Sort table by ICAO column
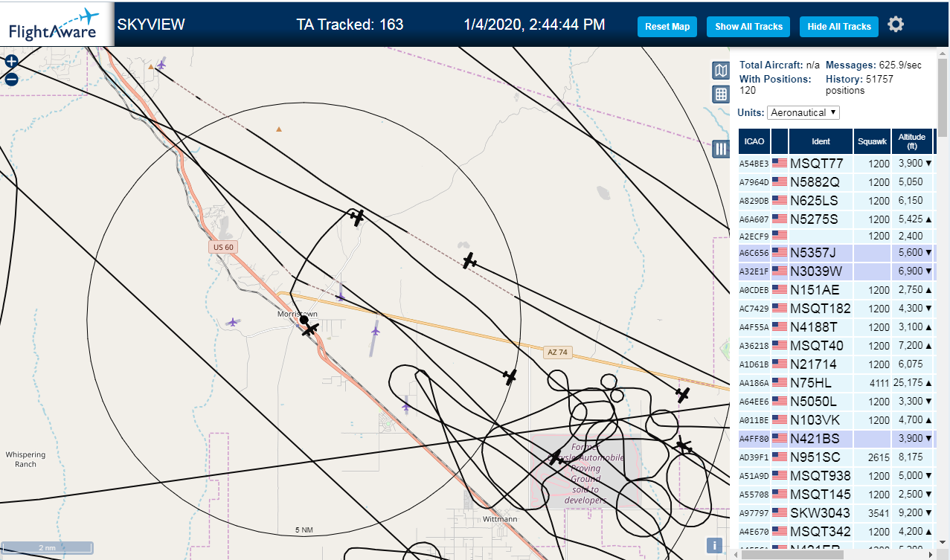950x560 pixels. 754,141
